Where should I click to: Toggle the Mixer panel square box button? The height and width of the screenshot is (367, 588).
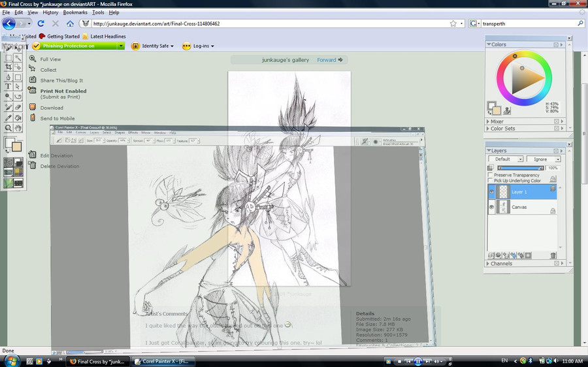pyautogui.click(x=556, y=121)
